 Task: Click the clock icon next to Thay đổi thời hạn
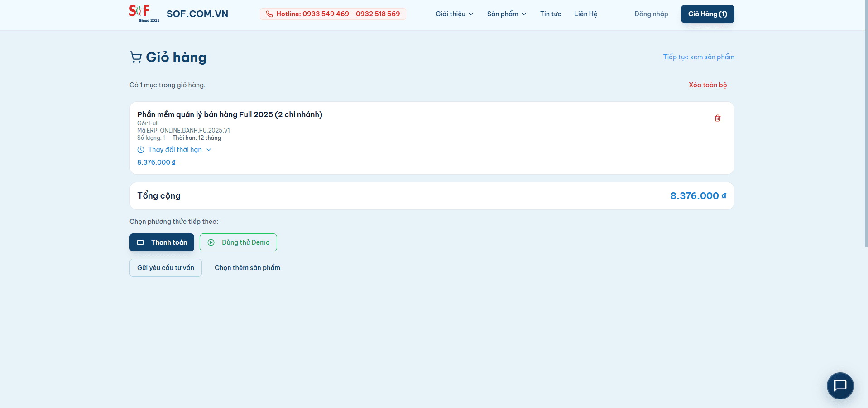(x=140, y=149)
